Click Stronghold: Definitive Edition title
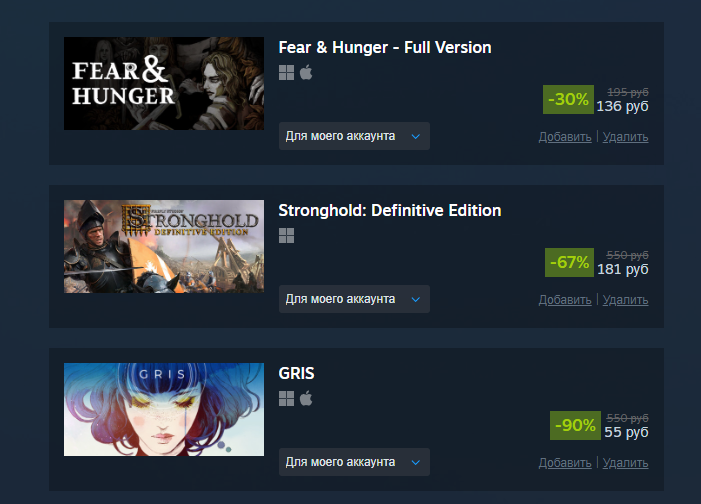The width and height of the screenshot is (701, 504). (390, 210)
